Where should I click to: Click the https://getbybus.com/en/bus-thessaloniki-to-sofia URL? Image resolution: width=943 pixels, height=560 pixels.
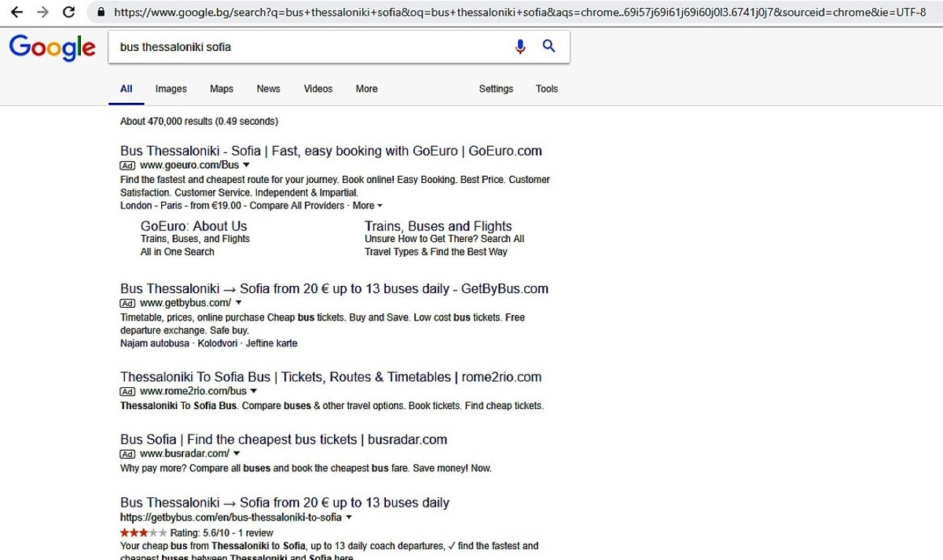pos(231,518)
